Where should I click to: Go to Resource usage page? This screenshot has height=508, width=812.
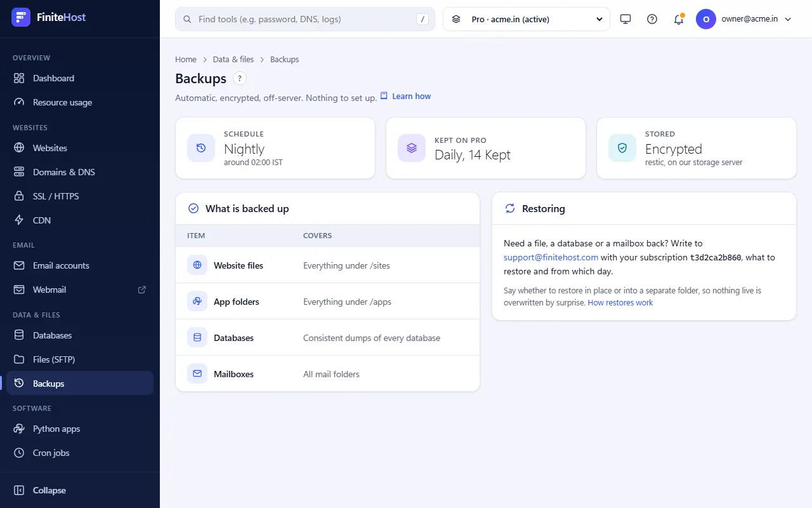pos(80,102)
